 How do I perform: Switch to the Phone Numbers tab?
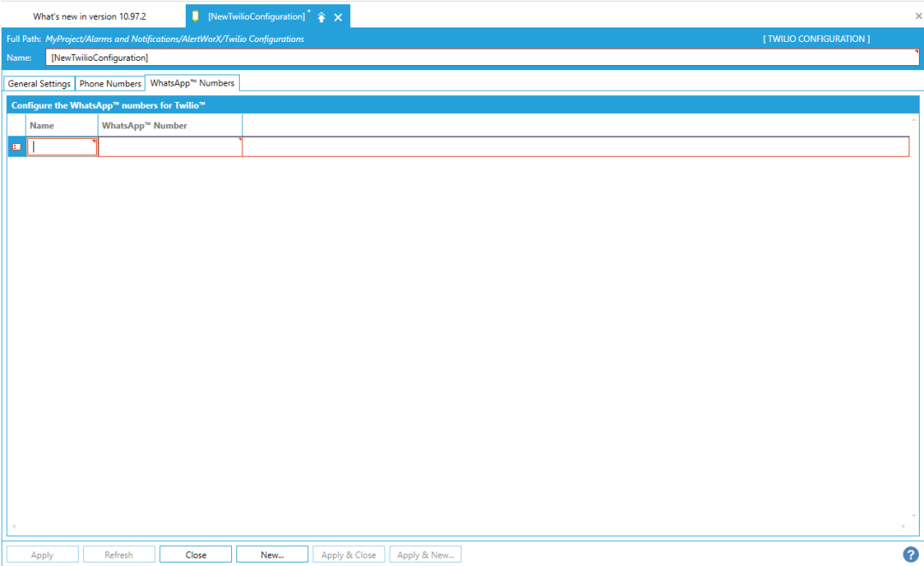[x=110, y=84]
